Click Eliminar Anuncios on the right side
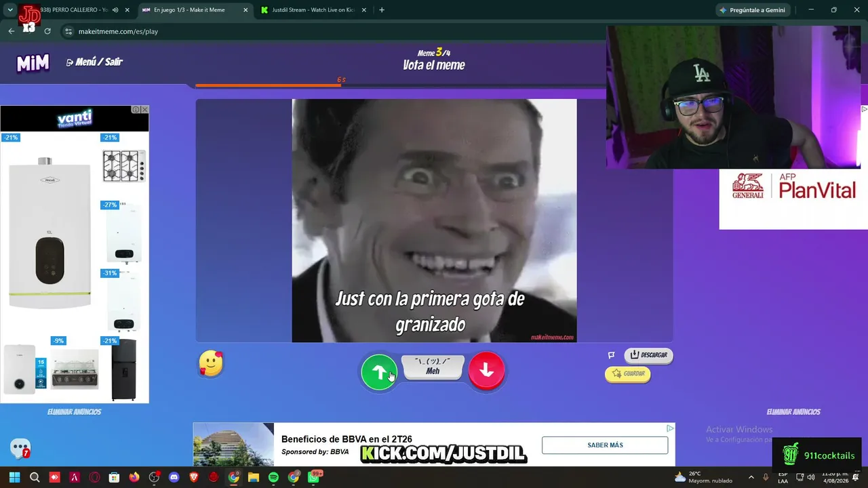The width and height of the screenshot is (868, 488). pyautogui.click(x=793, y=412)
